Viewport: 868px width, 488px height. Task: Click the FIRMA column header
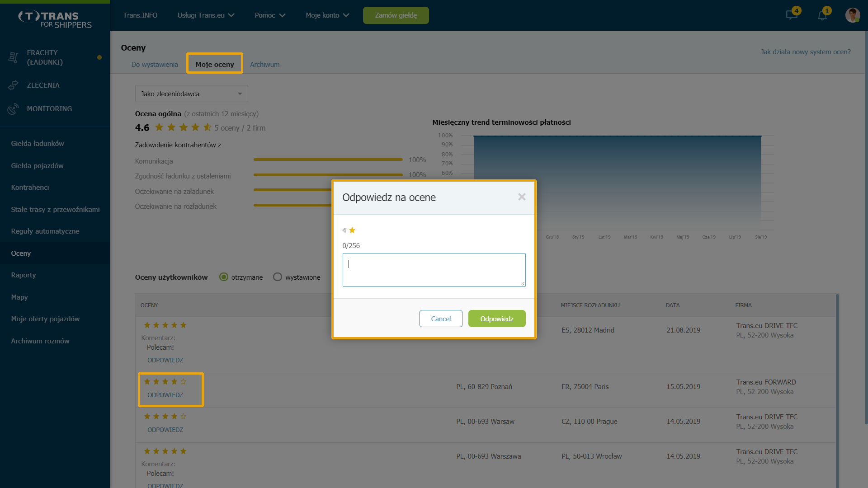pyautogui.click(x=744, y=305)
